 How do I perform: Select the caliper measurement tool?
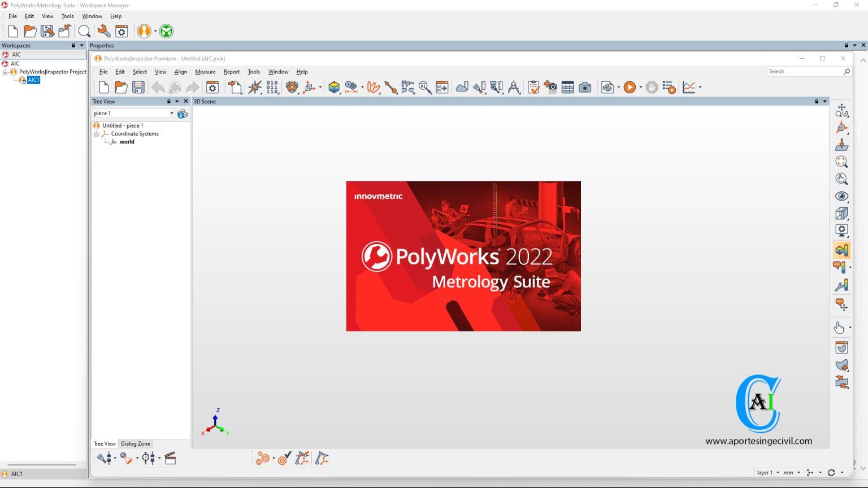point(514,87)
